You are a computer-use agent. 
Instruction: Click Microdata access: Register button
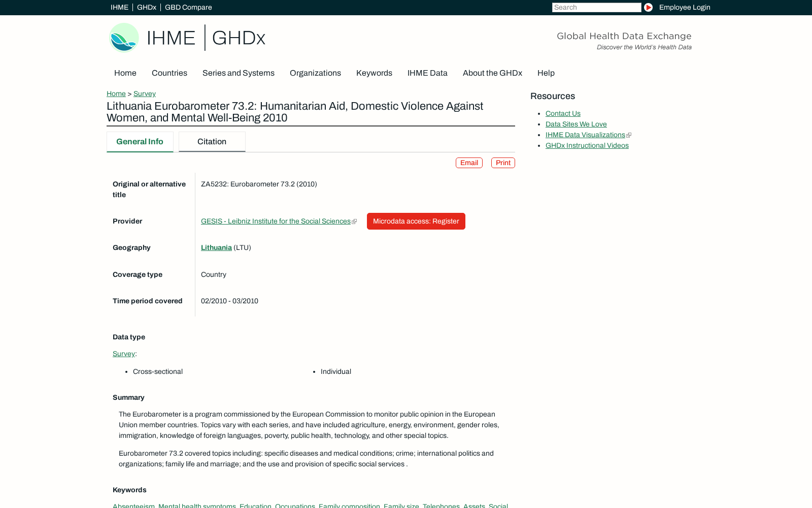[x=416, y=221]
